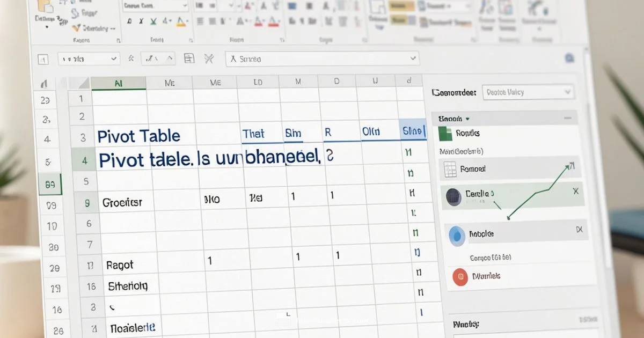Screen dimensions: 644x338
Task: Open the Name Box dropdown arrow
Action: click(x=113, y=58)
